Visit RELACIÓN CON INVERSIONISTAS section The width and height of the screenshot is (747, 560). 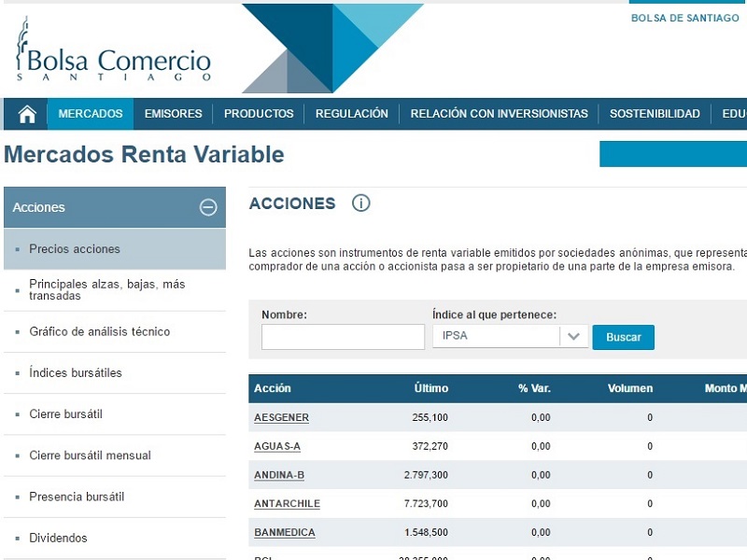pyautogui.click(x=499, y=113)
